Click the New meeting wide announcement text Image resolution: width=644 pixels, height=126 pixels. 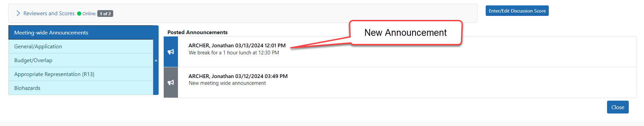tap(227, 83)
